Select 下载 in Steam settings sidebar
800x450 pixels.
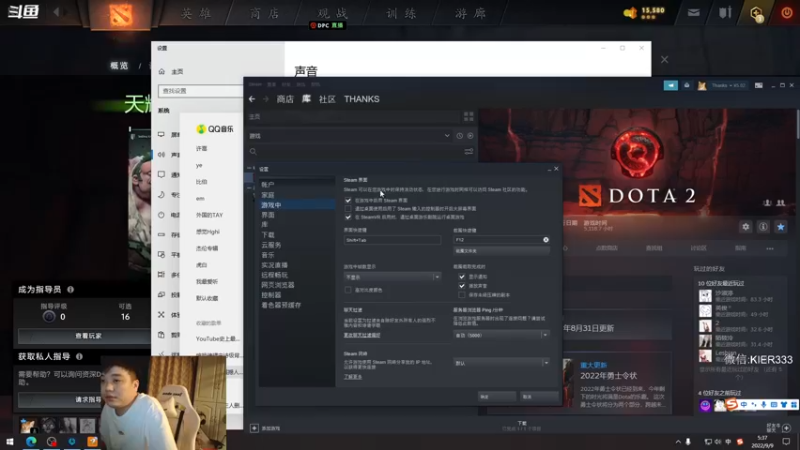pyautogui.click(x=268, y=235)
